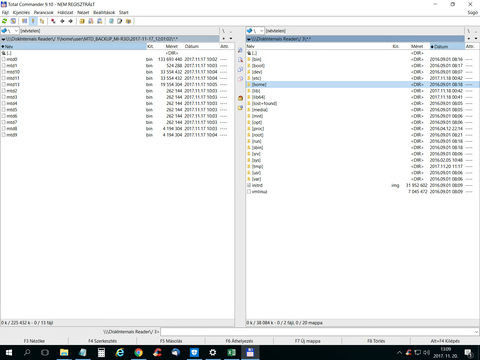Show the directory tree view icon

click(x=42, y=21)
